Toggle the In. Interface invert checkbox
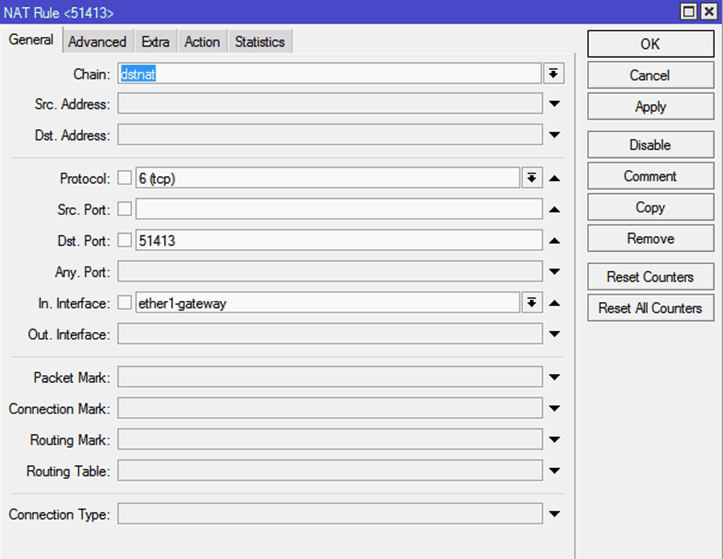The height and width of the screenshot is (559, 723). 124,303
